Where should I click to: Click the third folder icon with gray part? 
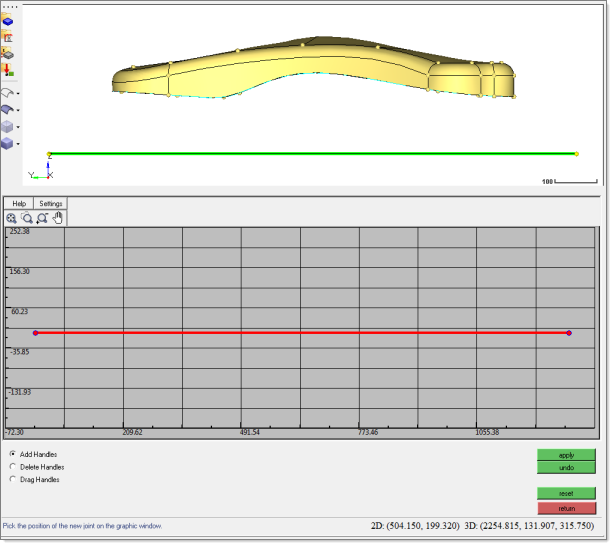tap(7, 52)
